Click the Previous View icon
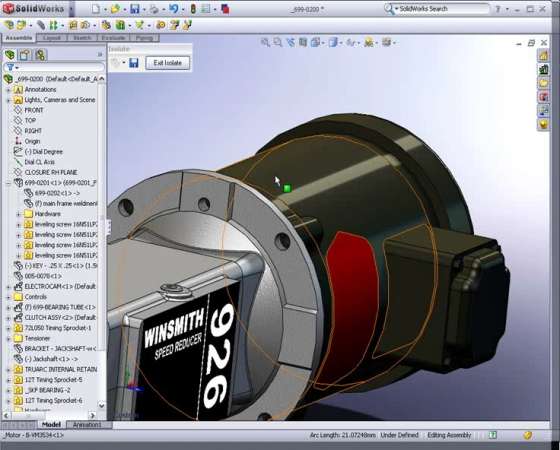This screenshot has height=450, width=560. point(290,42)
